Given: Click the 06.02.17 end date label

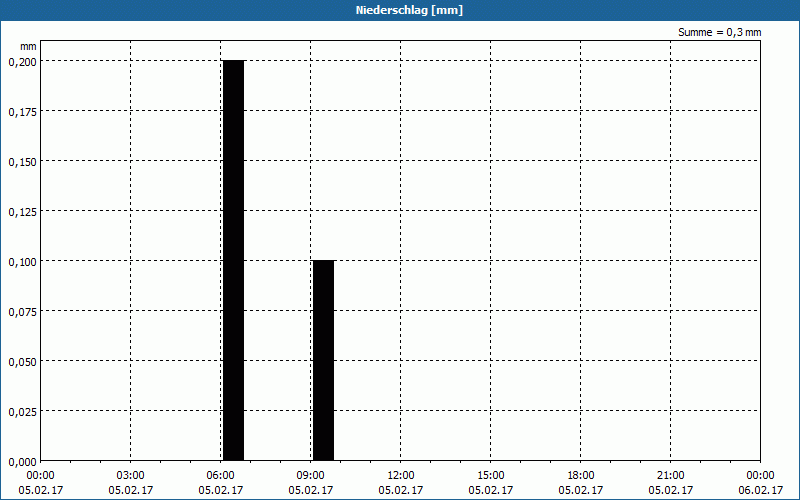Looking at the screenshot, I should coord(760,490).
